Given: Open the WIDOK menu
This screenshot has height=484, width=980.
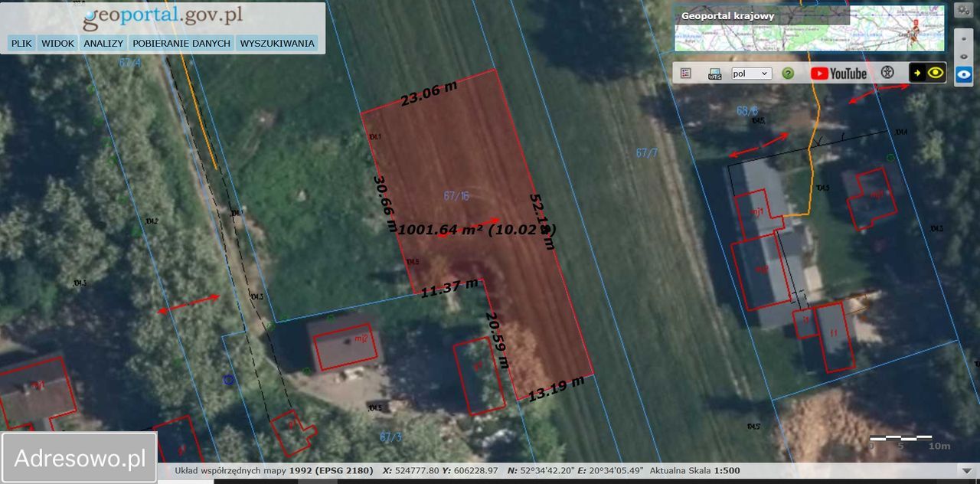Looking at the screenshot, I should click(x=58, y=44).
